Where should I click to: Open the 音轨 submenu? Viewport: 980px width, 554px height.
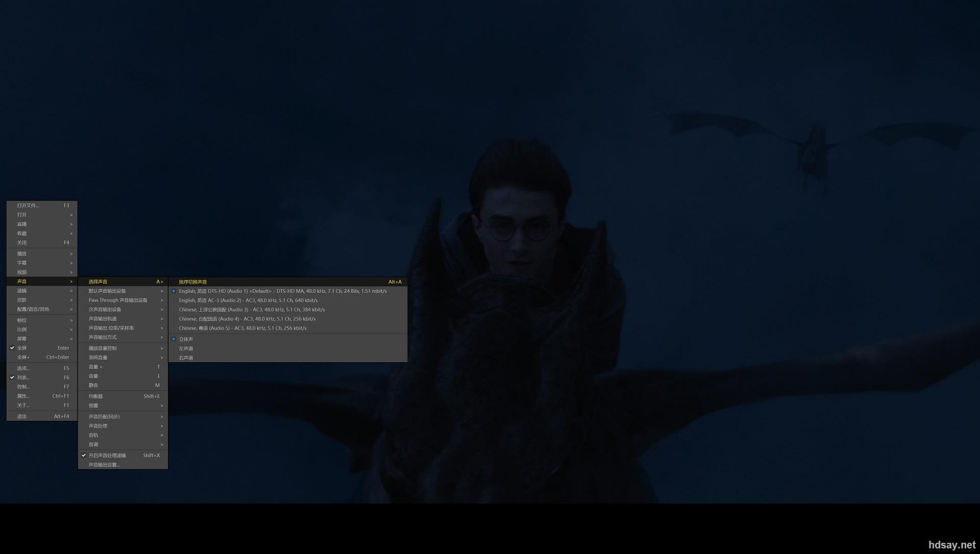(x=123, y=435)
